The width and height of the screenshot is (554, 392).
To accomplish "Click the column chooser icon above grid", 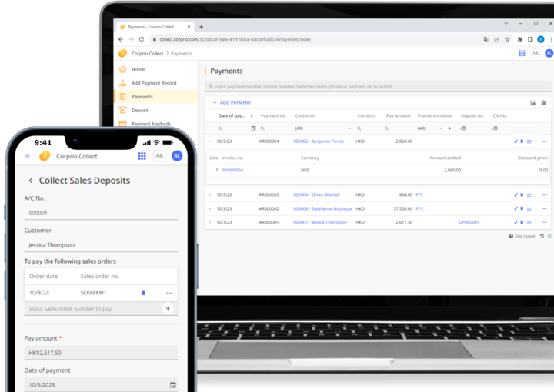I will tap(532, 103).
